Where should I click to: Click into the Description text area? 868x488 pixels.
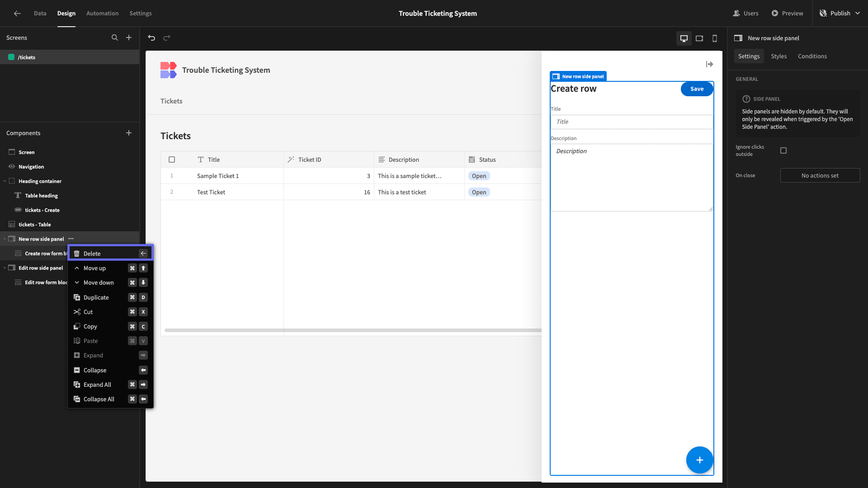(632, 178)
